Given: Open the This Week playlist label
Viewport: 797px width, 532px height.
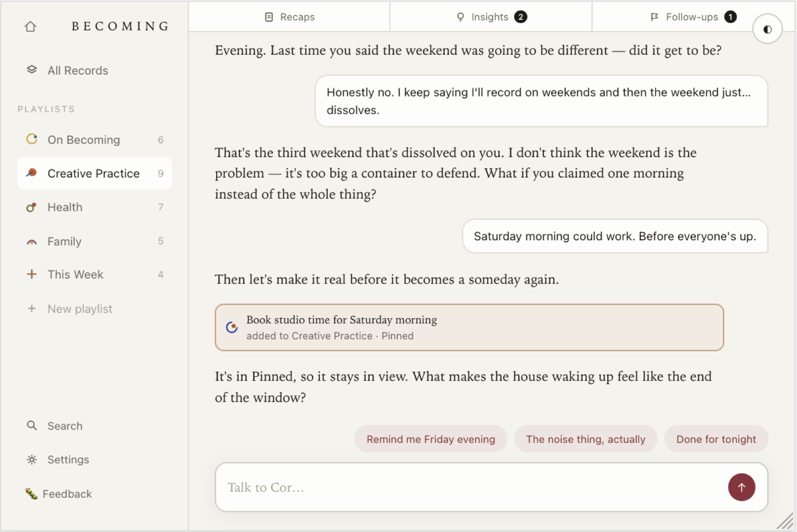Looking at the screenshot, I should 75,275.
